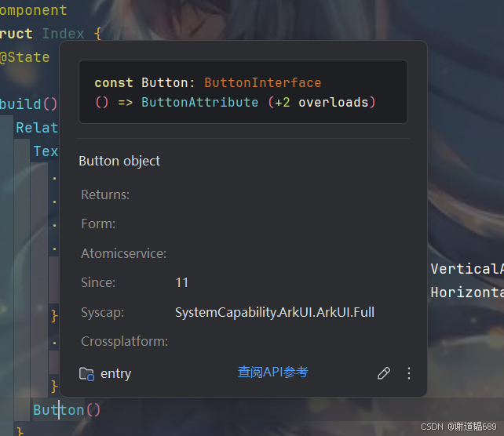Screen dimensions: 504x436
Task: Click the entry module folder icon
Action: 86,374
